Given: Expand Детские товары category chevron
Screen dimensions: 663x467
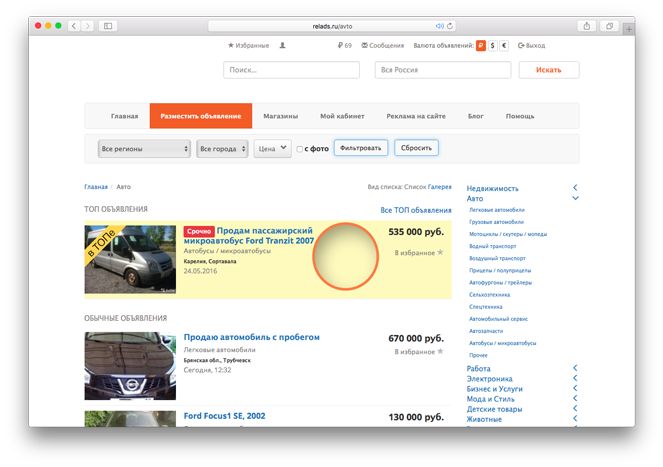Looking at the screenshot, I should pos(575,408).
